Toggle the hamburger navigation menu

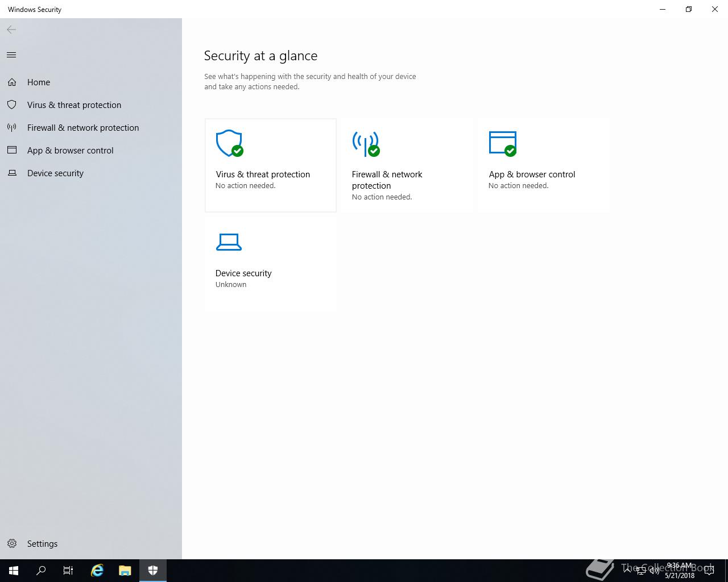pyautogui.click(x=11, y=55)
